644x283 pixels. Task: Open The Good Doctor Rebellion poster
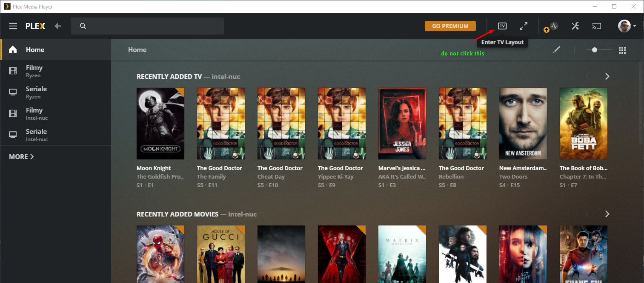click(463, 124)
